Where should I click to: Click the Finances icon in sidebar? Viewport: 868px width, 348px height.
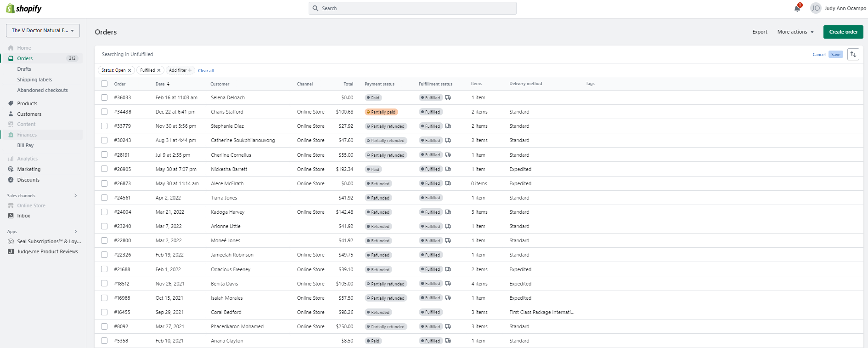tap(11, 135)
